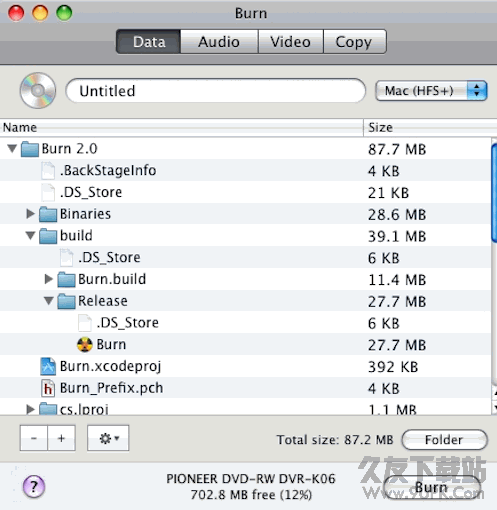Screen dimensions: 497x510
Task: Click the Folder button
Action: coord(444,440)
